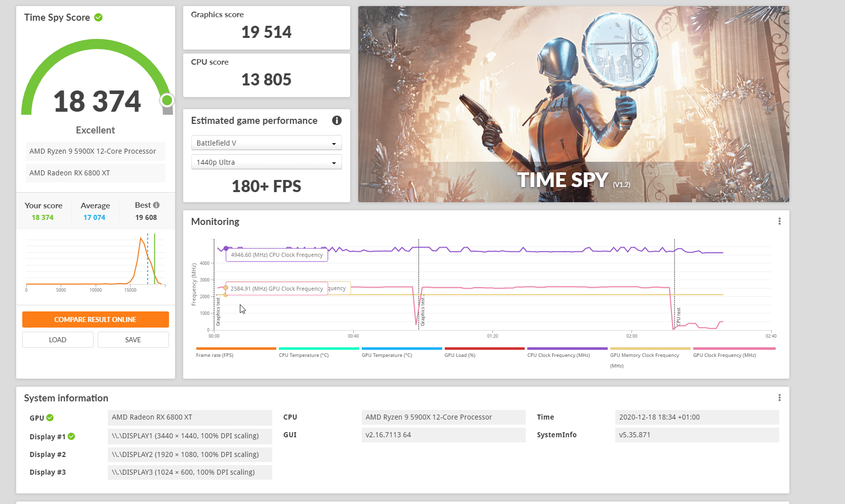The width and height of the screenshot is (845, 504).
Task: Click the overall score 18 374
Action: [97, 102]
